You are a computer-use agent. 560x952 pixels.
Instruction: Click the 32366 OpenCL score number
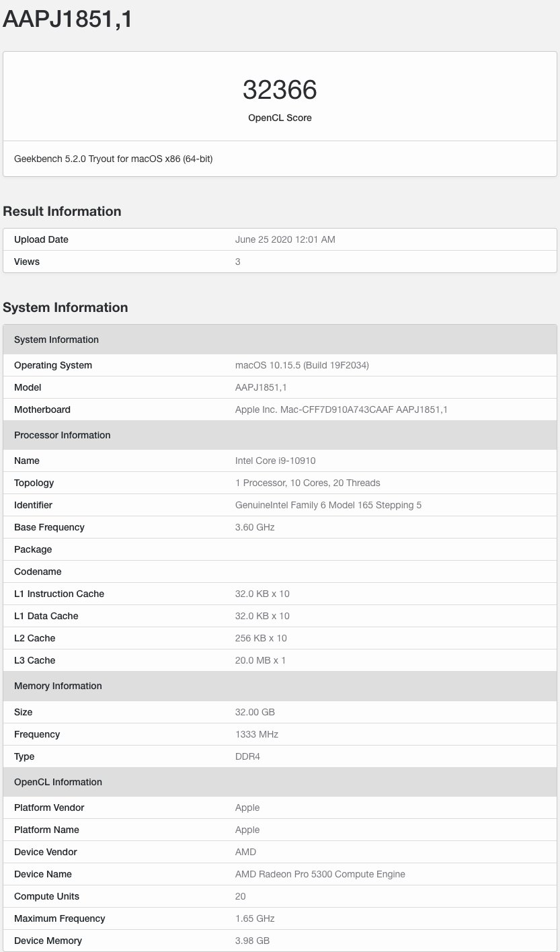click(280, 89)
